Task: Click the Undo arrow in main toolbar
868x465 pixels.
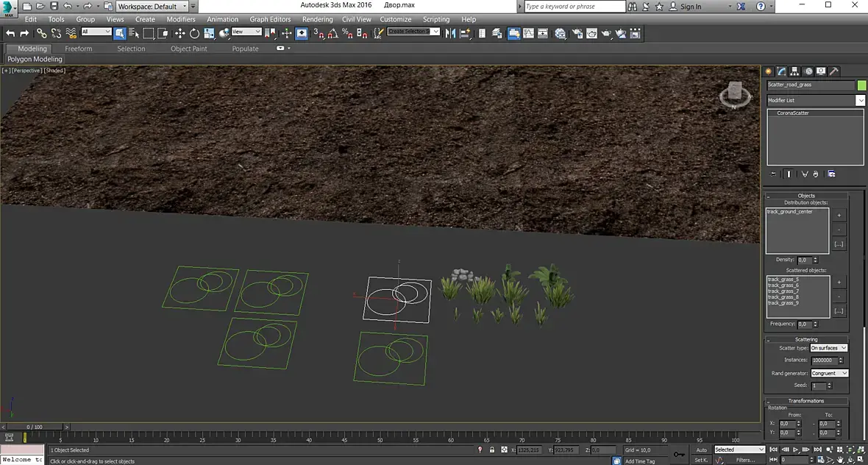Action: [x=10, y=33]
